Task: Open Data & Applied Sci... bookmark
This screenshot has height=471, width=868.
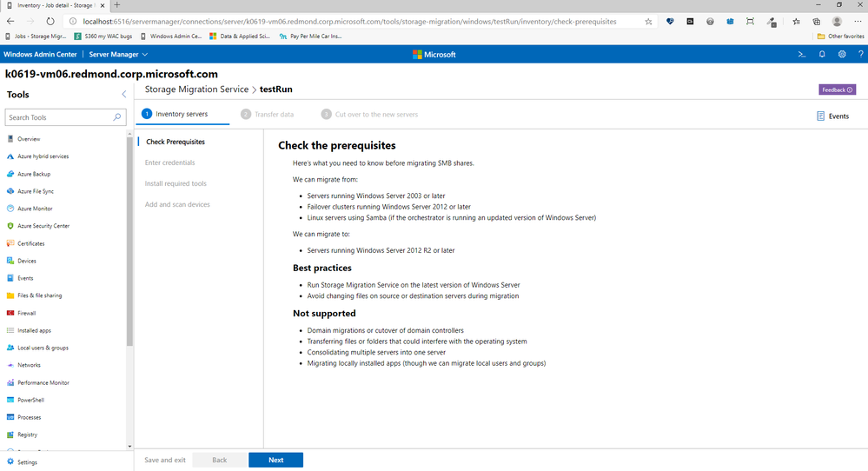Action: click(x=240, y=36)
